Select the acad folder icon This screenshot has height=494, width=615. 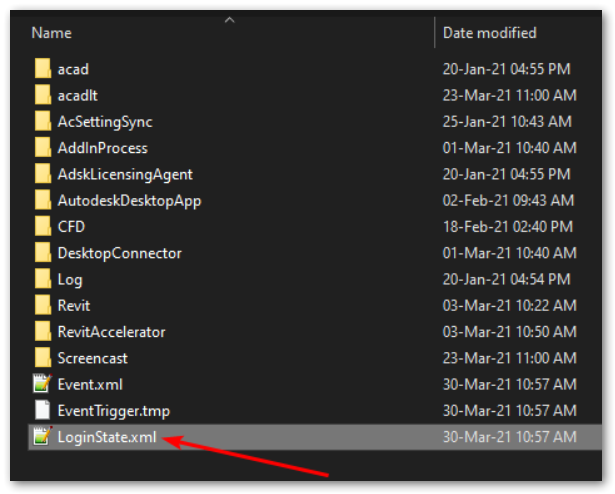42,69
